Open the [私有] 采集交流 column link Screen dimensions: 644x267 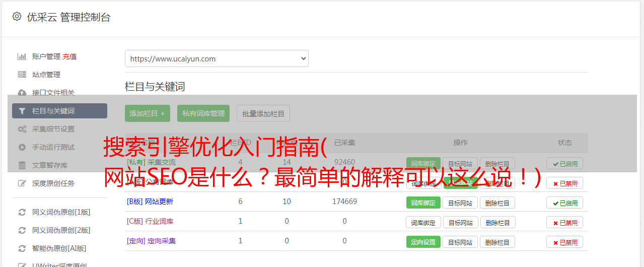click(x=151, y=162)
